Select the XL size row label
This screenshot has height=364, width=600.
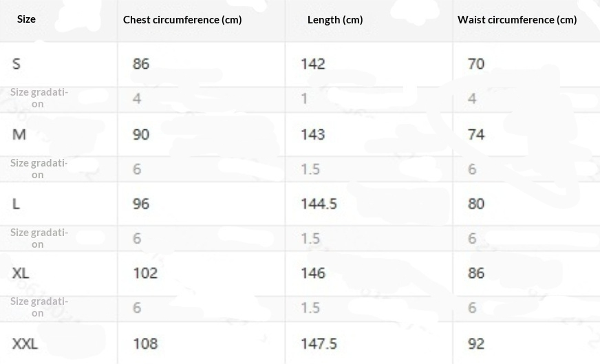[21, 273]
